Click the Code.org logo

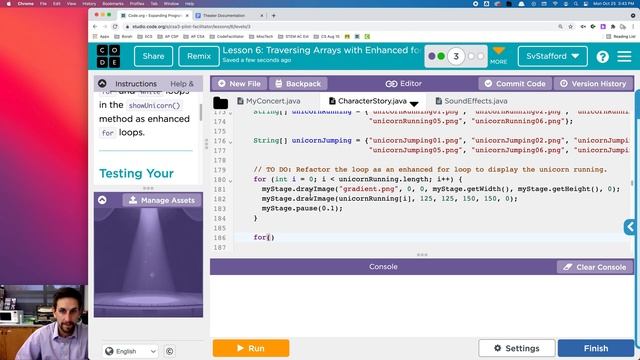pos(109,56)
